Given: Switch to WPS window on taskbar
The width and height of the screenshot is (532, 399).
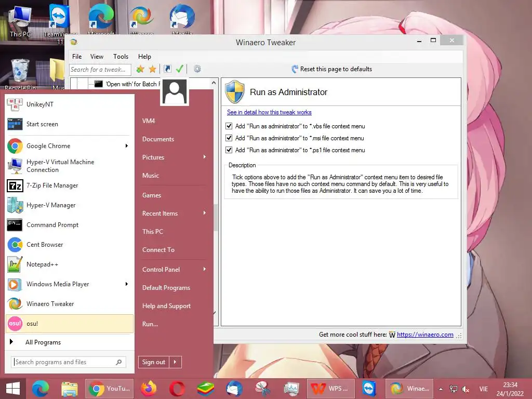Looking at the screenshot, I should (x=331, y=389).
